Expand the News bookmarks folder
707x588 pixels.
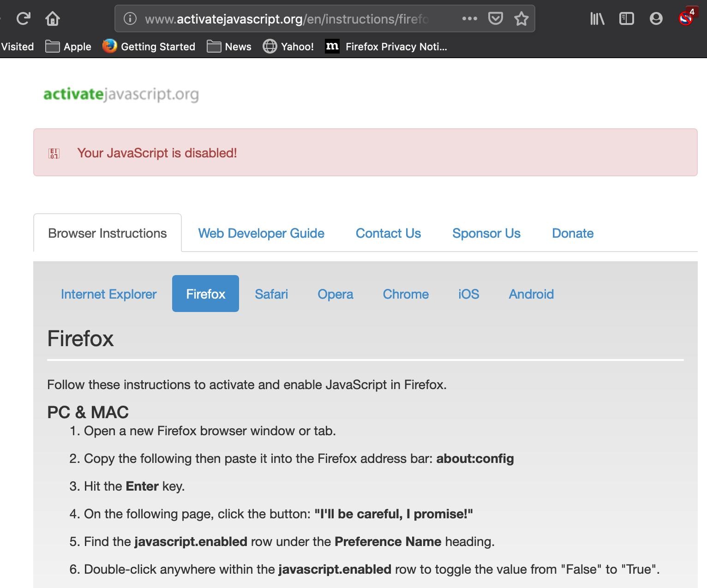coord(229,47)
